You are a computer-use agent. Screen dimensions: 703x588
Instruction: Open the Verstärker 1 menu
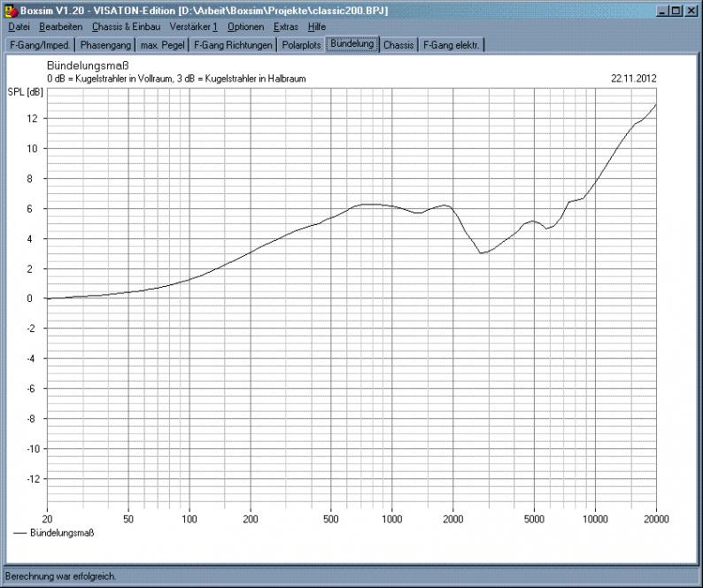[193, 27]
